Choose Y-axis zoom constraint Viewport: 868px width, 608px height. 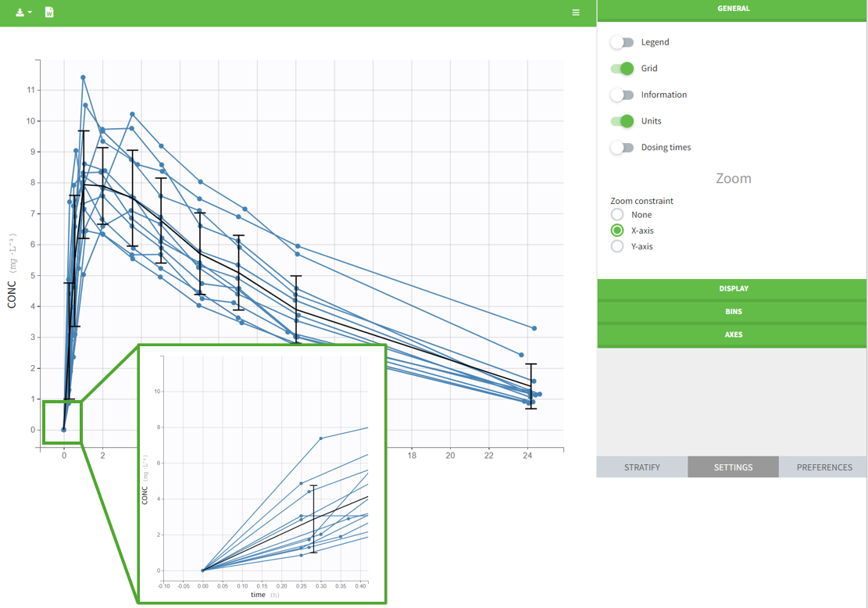[617, 246]
